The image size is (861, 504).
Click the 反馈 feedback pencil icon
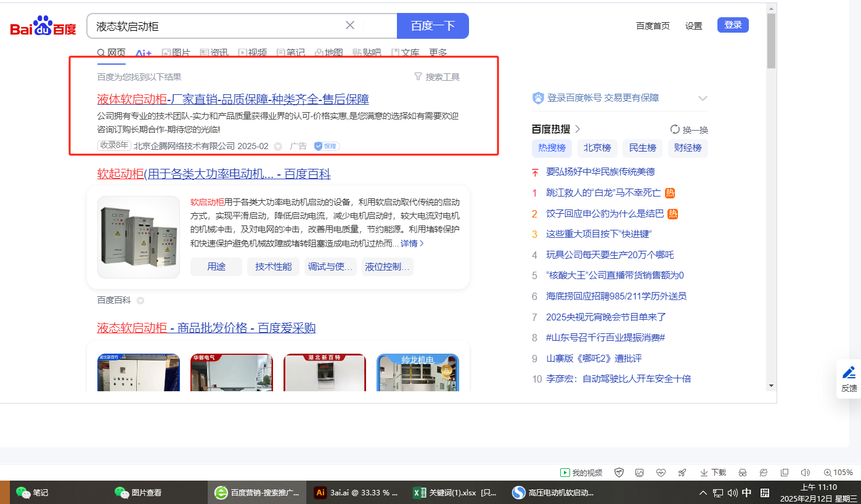[849, 373]
